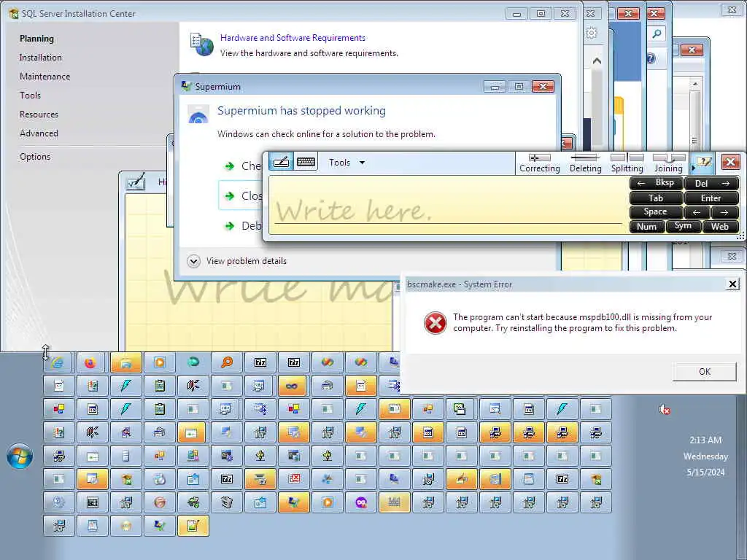Image resolution: width=747 pixels, height=560 pixels.
Task: Click the left arrow key beside Space
Action: point(697,212)
